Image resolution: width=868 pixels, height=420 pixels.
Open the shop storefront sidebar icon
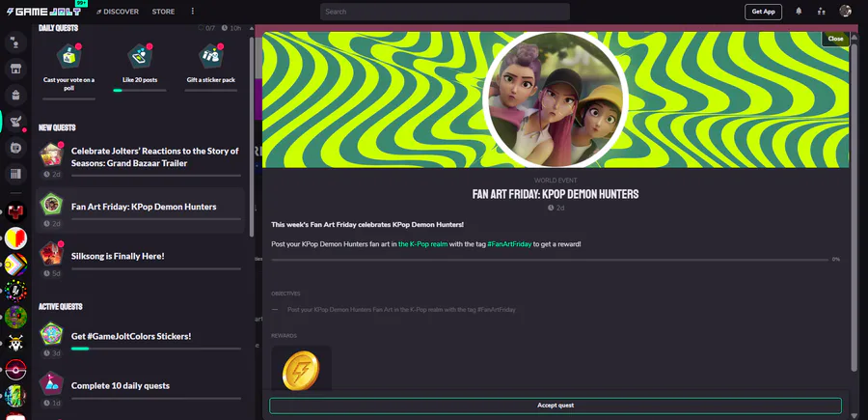[16, 69]
